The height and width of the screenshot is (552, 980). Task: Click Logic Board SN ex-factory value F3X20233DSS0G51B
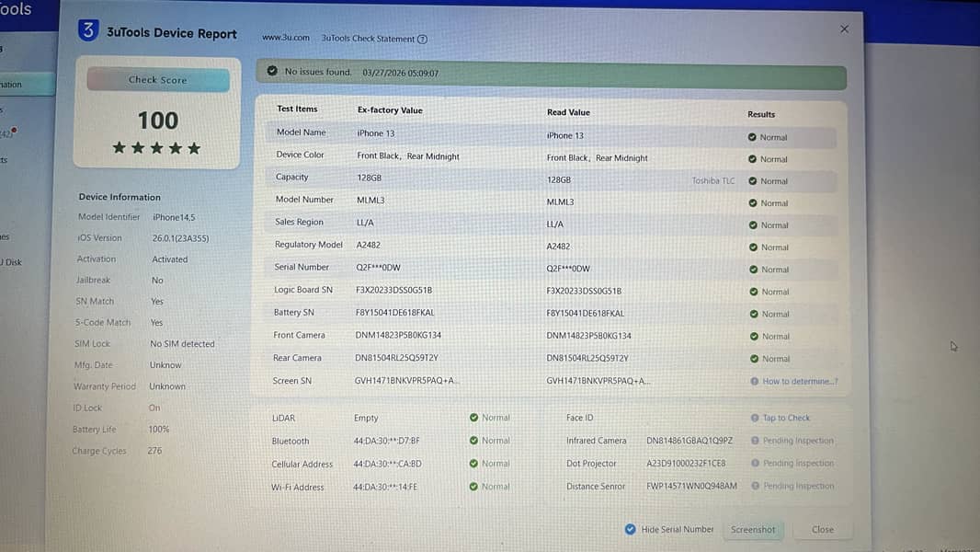tap(393, 290)
